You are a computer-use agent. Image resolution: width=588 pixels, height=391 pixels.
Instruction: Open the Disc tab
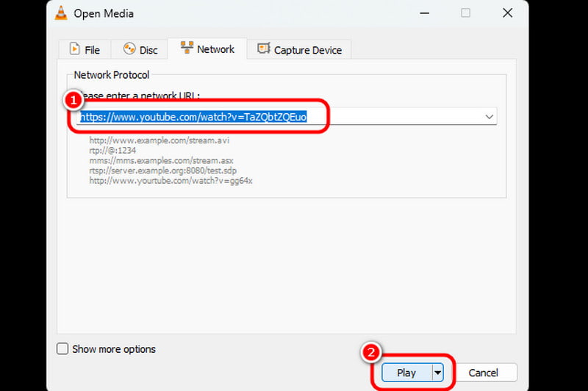(140, 49)
